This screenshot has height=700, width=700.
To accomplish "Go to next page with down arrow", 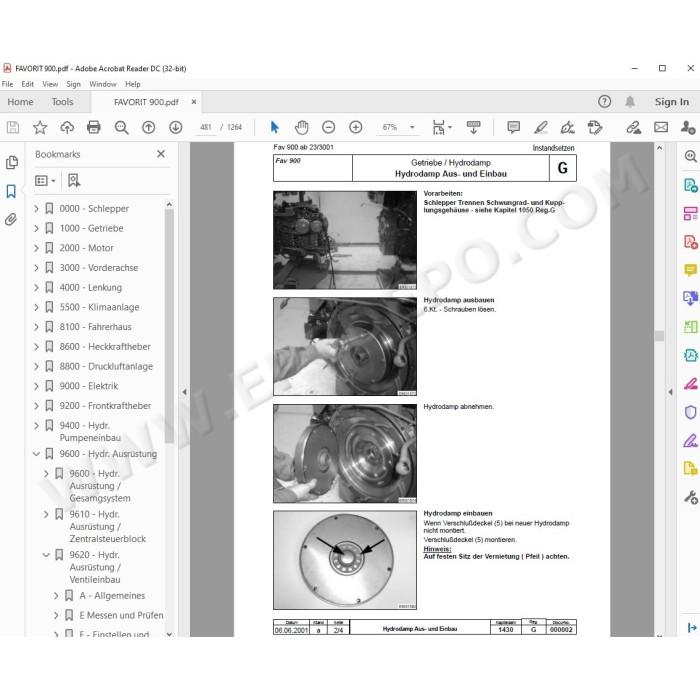I will coord(175,127).
